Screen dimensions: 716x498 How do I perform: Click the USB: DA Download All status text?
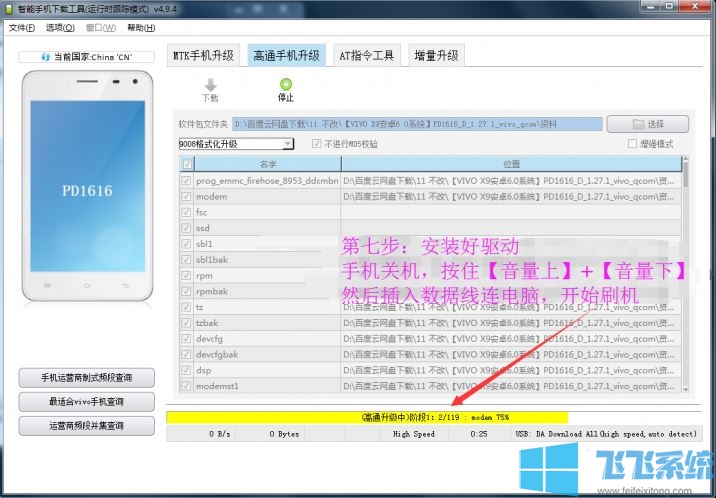click(x=606, y=434)
